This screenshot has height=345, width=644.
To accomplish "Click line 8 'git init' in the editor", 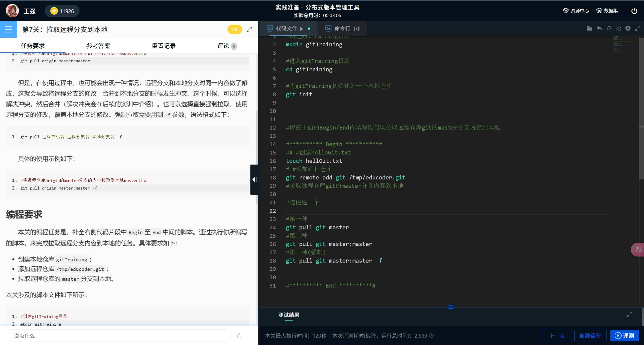I will point(299,94).
